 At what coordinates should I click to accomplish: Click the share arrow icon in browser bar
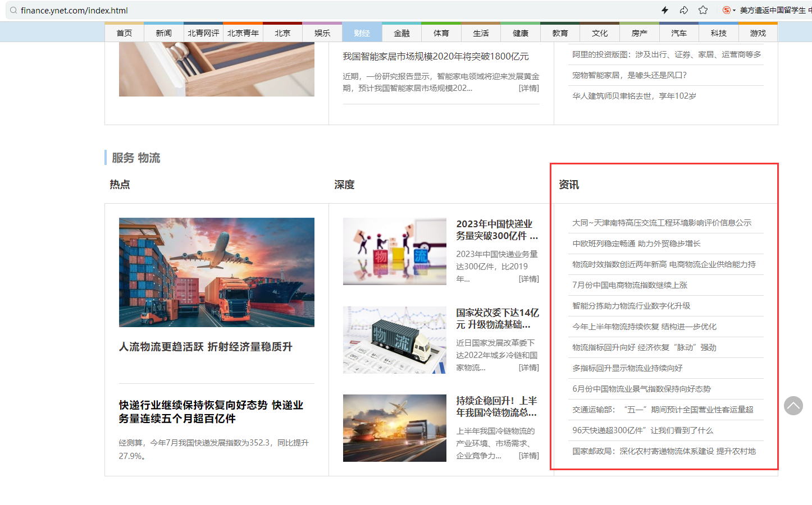point(684,10)
